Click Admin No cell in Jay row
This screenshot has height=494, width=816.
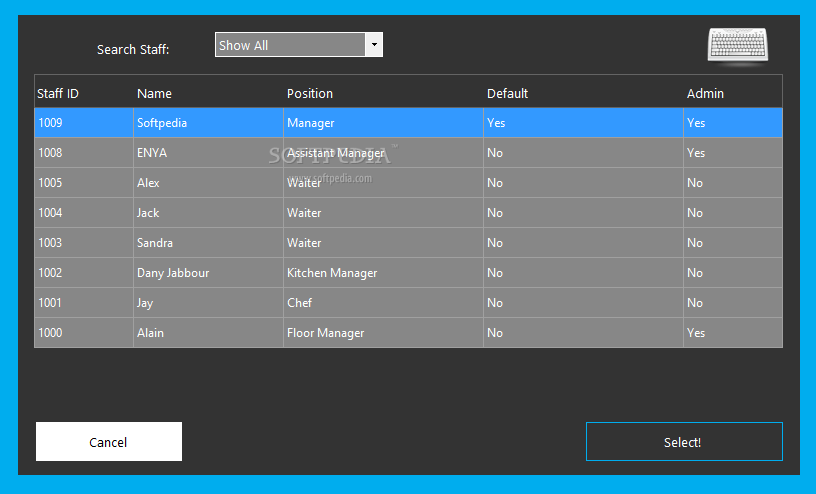pyautogui.click(x=733, y=302)
